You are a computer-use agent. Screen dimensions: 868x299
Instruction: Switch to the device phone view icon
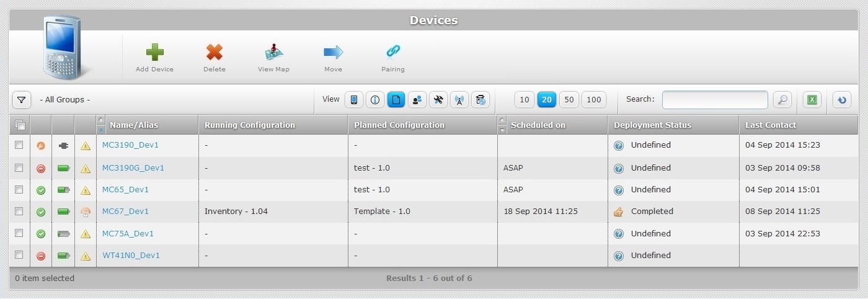(354, 100)
